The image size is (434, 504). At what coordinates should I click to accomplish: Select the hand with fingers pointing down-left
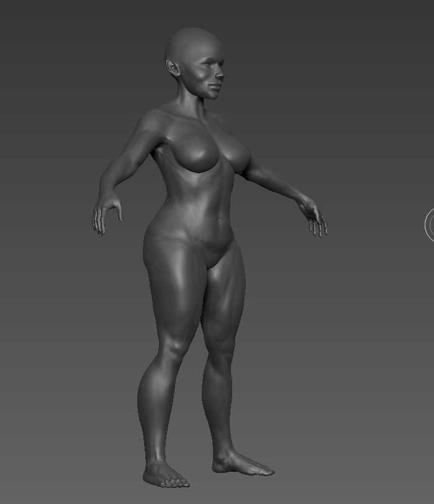pyautogui.click(x=104, y=214)
